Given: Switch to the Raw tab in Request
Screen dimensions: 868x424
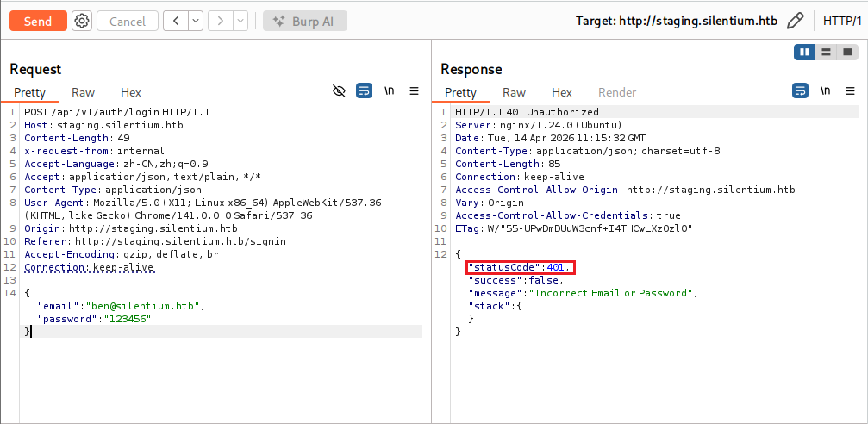Looking at the screenshot, I should click(84, 92).
